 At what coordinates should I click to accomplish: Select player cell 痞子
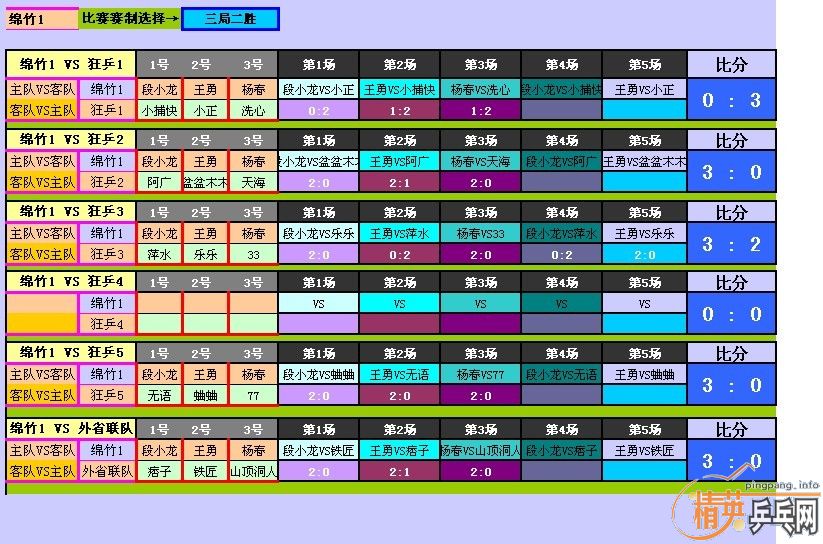[160, 471]
